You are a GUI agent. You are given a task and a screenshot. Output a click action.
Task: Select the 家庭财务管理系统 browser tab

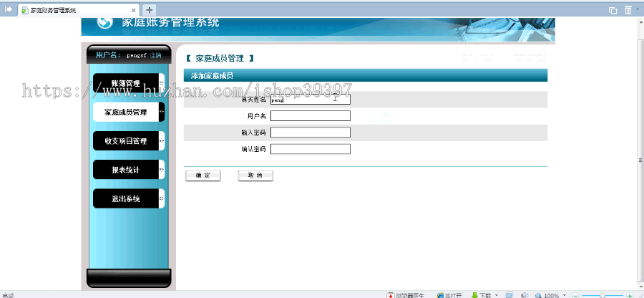tap(78, 10)
